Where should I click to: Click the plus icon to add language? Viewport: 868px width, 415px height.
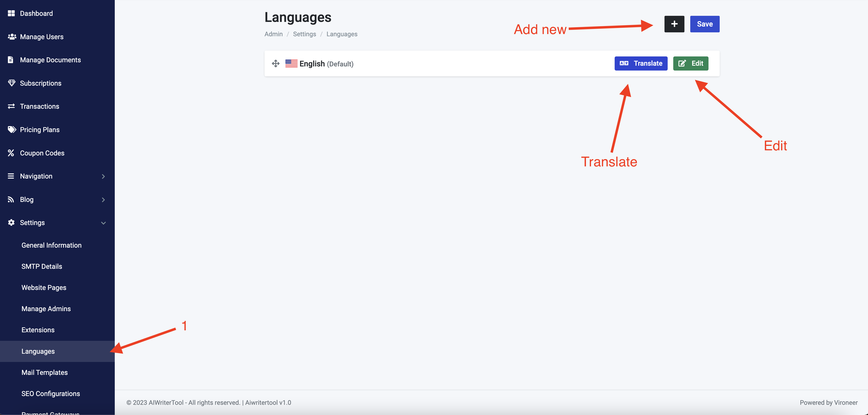coord(674,24)
